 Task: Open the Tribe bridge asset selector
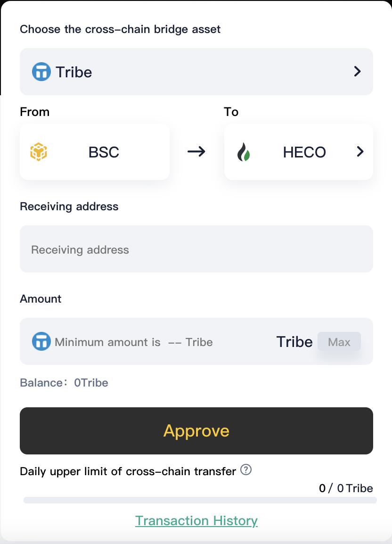tap(196, 72)
